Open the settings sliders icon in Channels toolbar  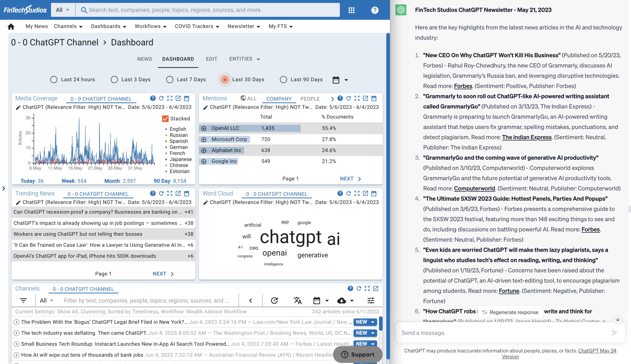tap(371, 300)
